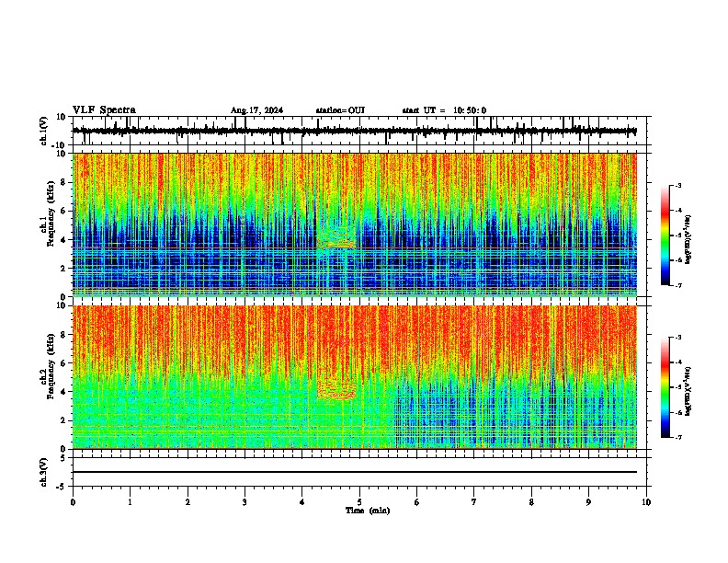Click the "8" kHz tick on ch.1 frequency axis
Viewport: 728px width, 563px height.
click(63, 182)
